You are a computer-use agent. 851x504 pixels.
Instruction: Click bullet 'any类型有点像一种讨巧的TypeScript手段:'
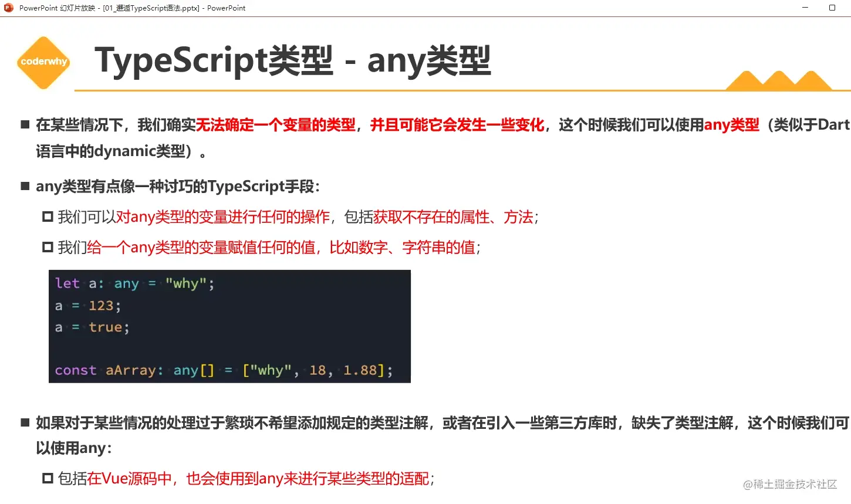(178, 187)
